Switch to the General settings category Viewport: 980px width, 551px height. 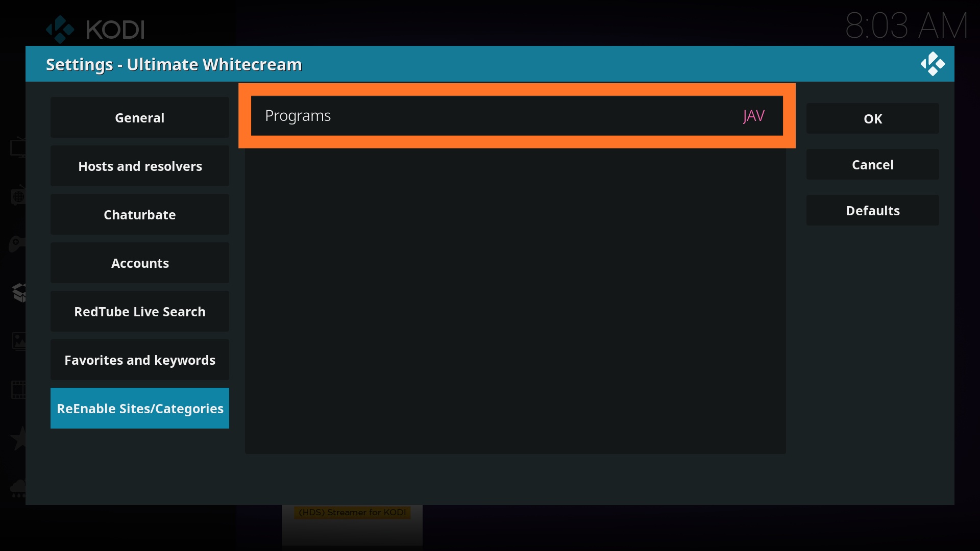point(139,117)
